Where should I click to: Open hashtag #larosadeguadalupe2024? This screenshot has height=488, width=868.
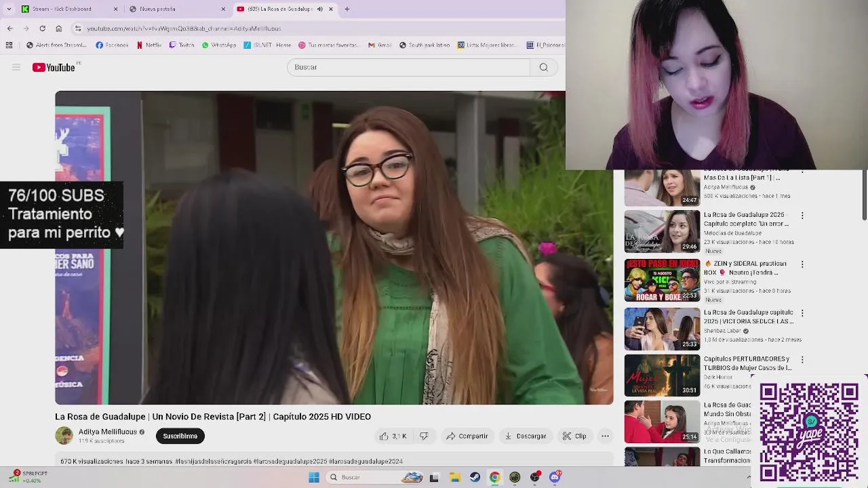pyautogui.click(x=366, y=462)
